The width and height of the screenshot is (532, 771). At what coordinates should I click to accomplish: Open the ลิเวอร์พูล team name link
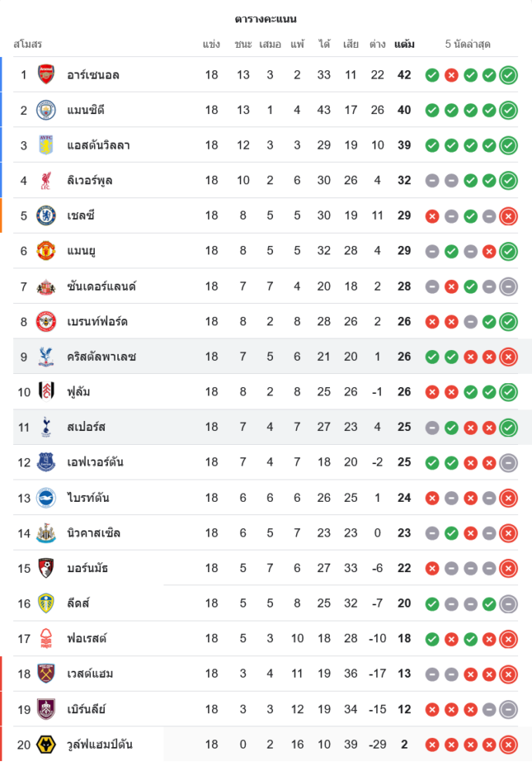pos(90,180)
